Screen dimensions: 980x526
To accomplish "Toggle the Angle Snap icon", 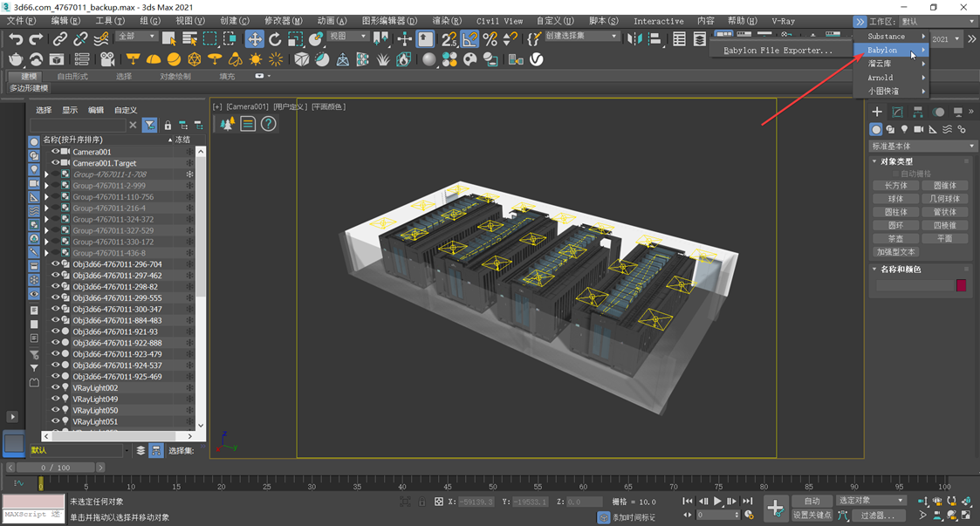I will click(470, 39).
